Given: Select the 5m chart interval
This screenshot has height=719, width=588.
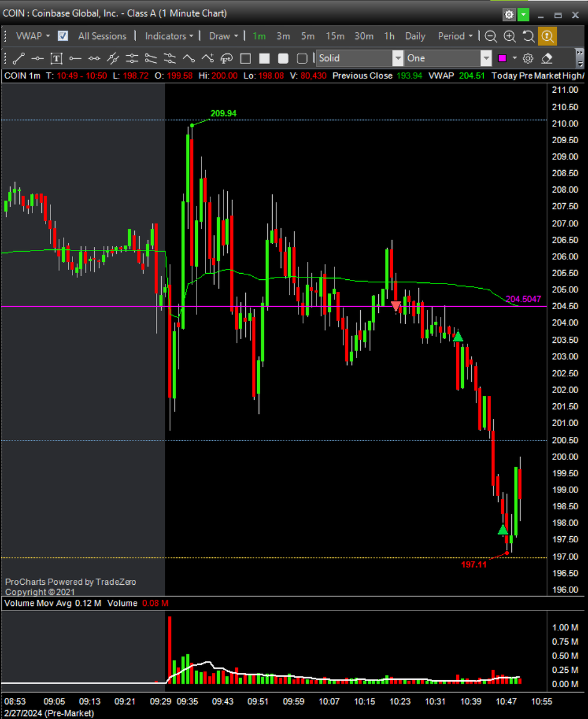Looking at the screenshot, I should (x=307, y=36).
